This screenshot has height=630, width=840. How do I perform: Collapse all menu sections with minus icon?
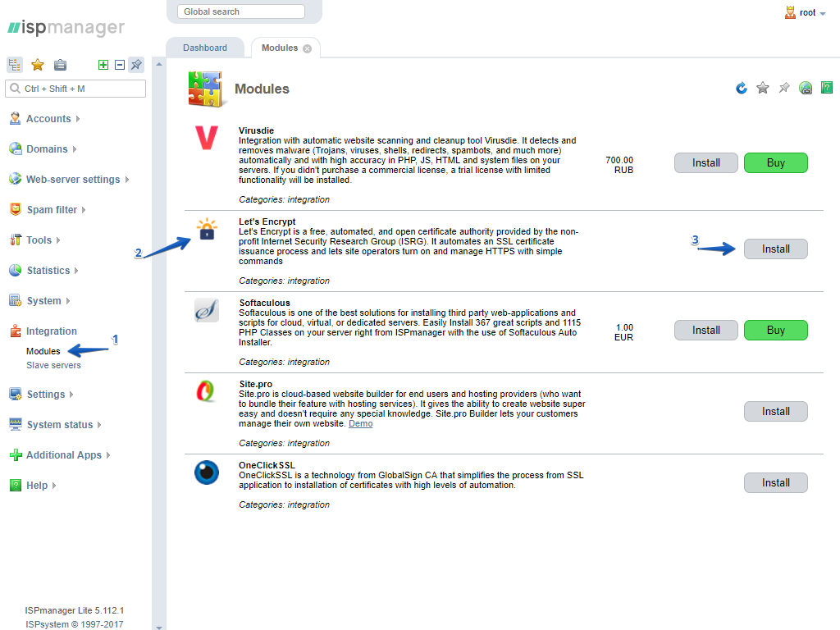tap(120, 65)
